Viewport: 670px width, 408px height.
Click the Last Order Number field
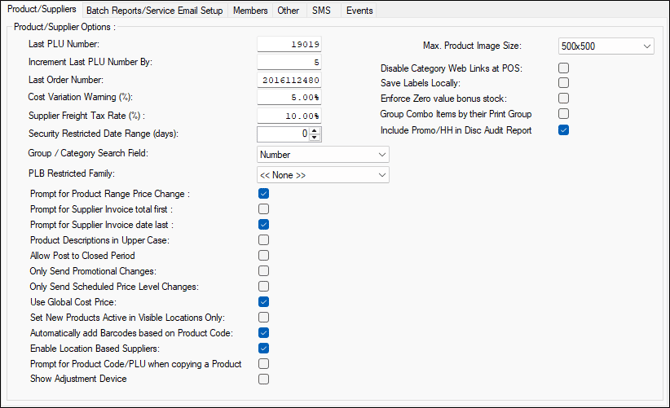[289, 80]
